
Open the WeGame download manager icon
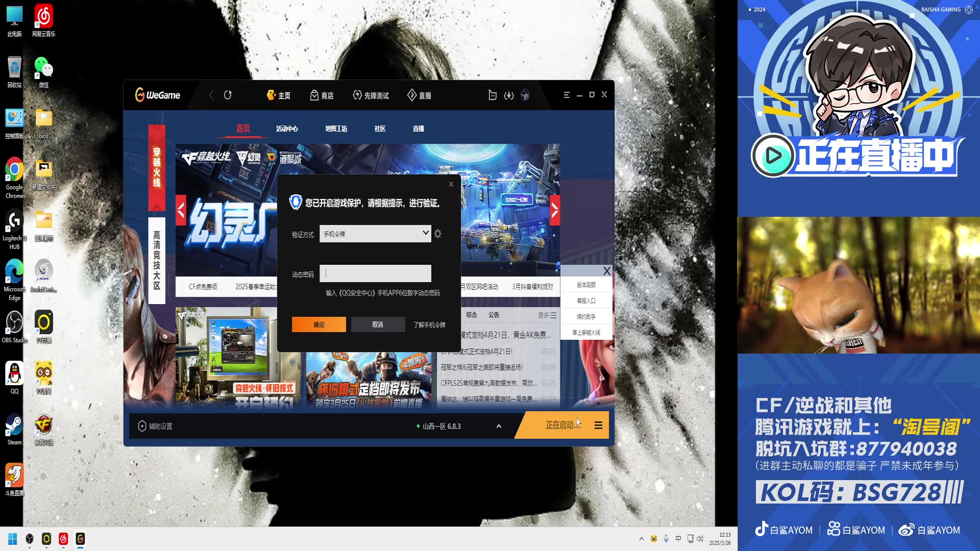coord(509,95)
